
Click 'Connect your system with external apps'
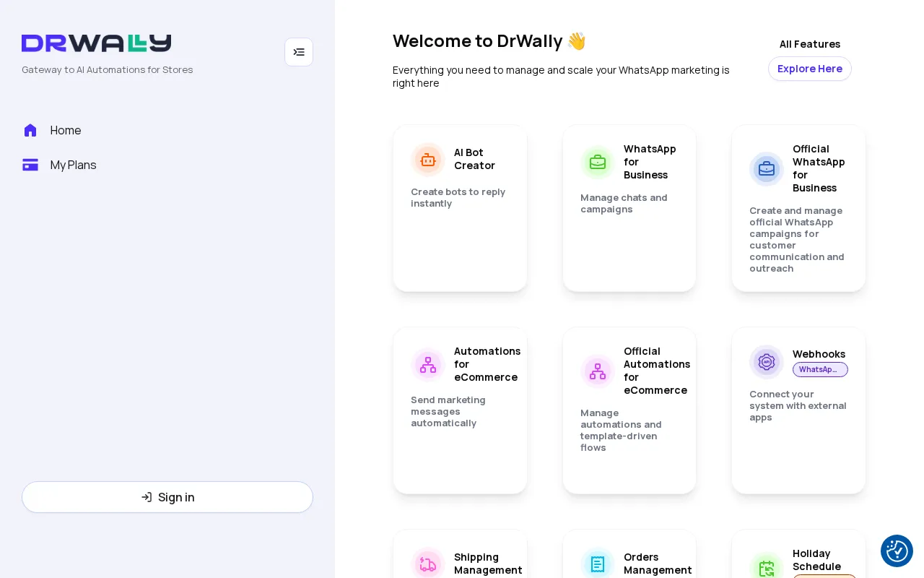click(798, 405)
